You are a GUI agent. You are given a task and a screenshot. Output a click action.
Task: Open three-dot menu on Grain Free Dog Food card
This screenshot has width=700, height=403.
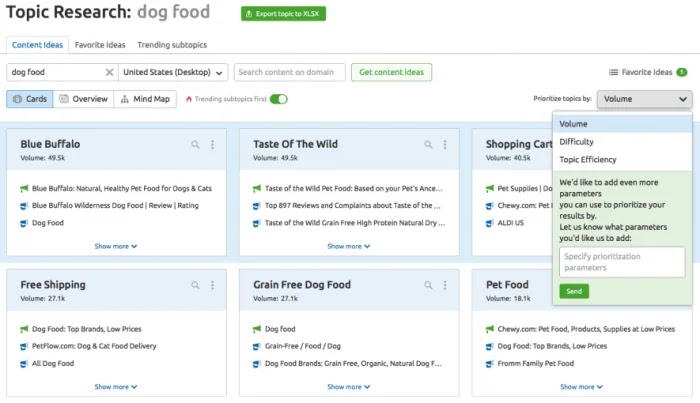pos(445,285)
